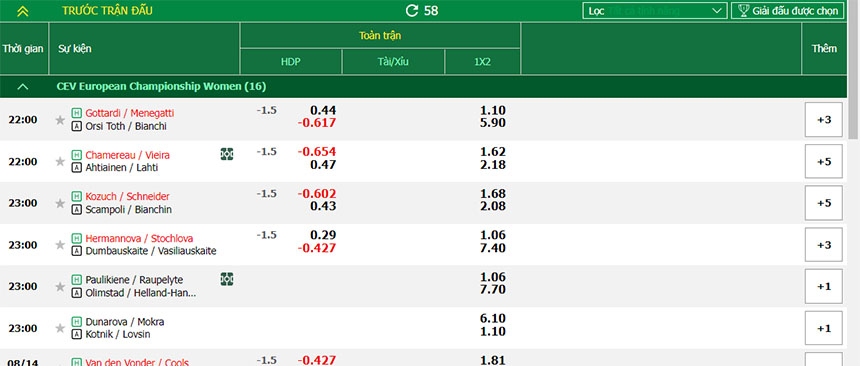The width and height of the screenshot is (860, 366).
Task: Collapse CEV European Championship Women league
Action: [22, 87]
